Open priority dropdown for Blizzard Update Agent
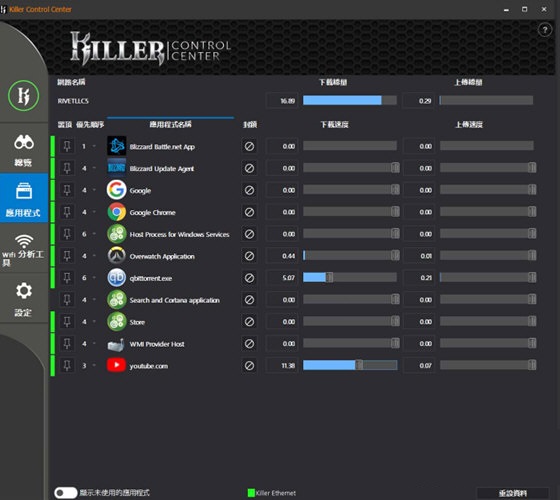560x500 pixels. click(94, 168)
